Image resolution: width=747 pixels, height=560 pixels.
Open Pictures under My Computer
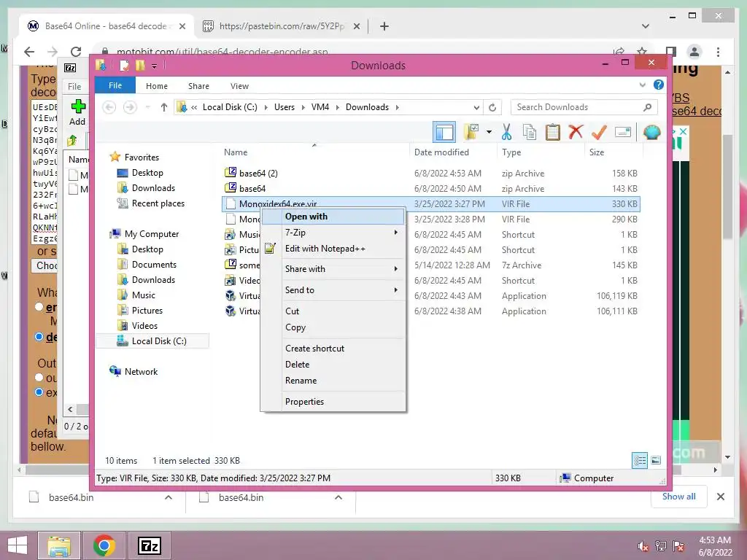(147, 310)
